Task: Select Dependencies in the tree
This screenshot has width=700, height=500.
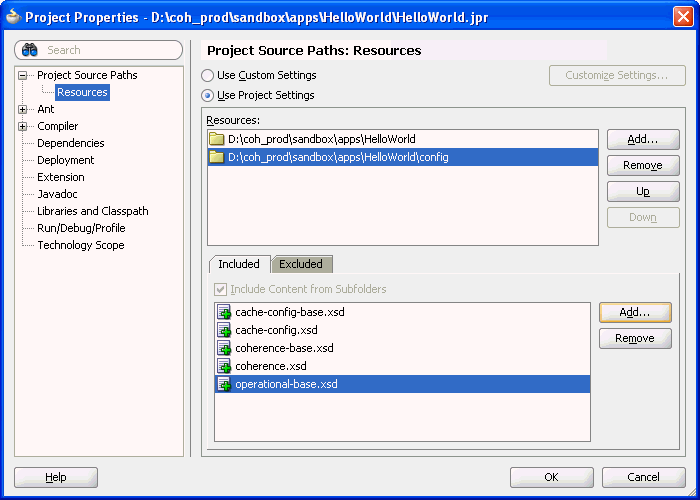Action: point(71,143)
